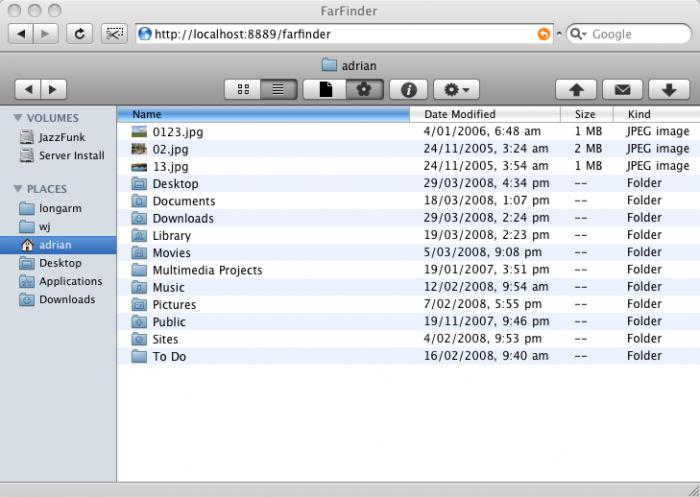700x497 pixels.
Task: Open the Get Info button
Action: click(x=408, y=90)
